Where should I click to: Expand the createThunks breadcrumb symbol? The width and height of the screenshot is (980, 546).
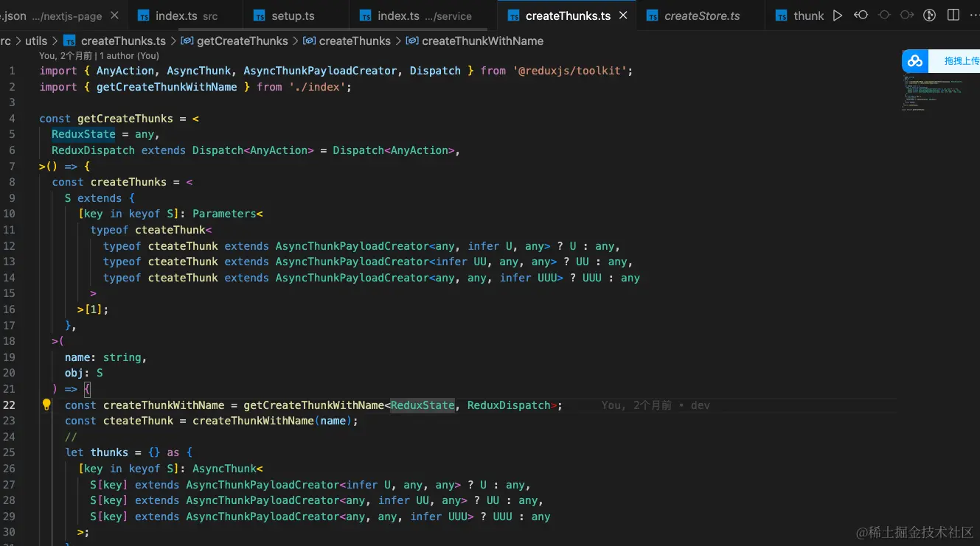[347, 41]
